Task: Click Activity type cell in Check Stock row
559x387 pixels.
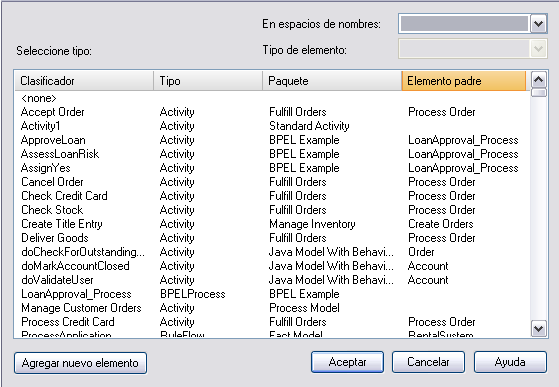Action: (177, 210)
